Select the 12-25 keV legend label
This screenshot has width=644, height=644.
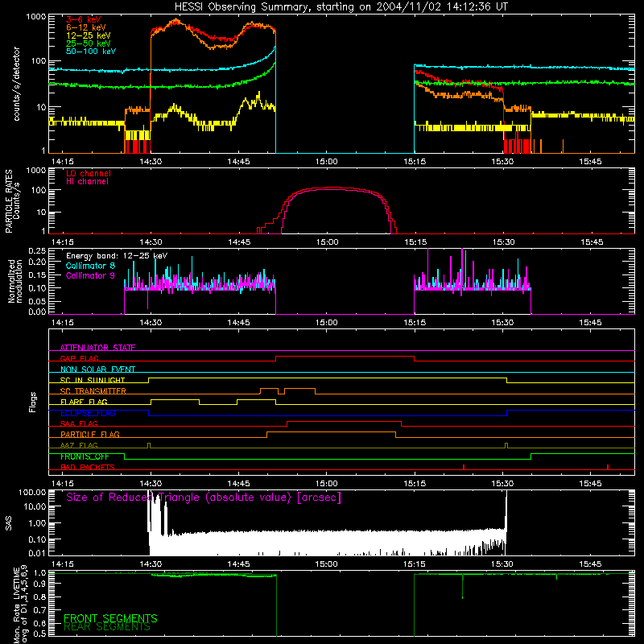coord(89,35)
